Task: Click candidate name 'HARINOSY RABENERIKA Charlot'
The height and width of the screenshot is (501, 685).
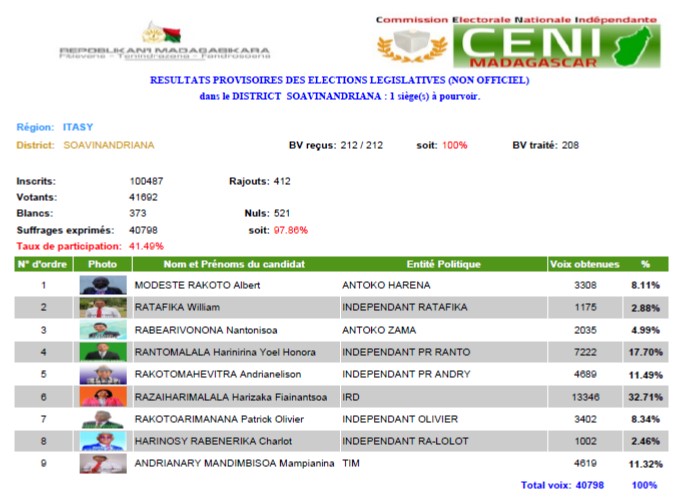Action: point(213,442)
